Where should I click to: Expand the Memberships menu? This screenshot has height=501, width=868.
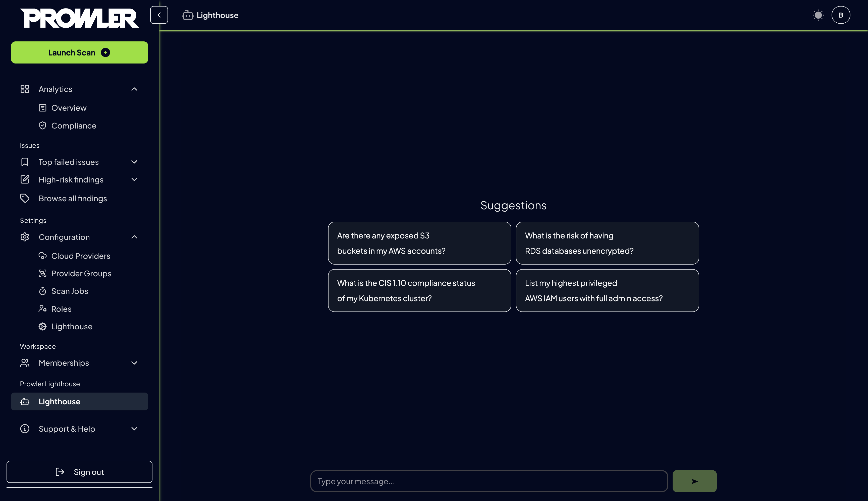click(134, 363)
